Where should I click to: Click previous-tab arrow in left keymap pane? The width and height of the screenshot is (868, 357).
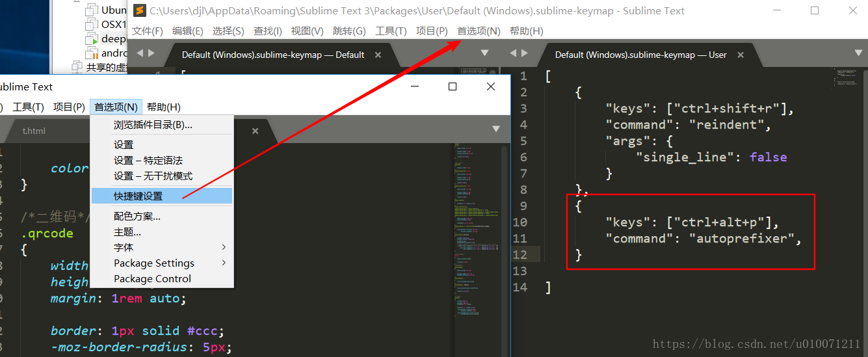click(x=139, y=53)
